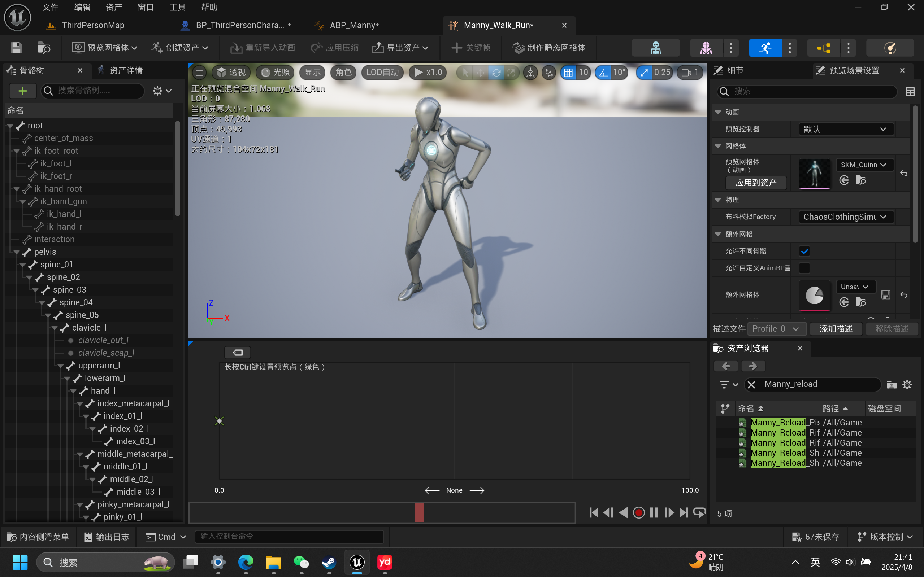The width and height of the screenshot is (924, 577).
Task: Collapse the pelvis bone tree node
Action: point(16,252)
